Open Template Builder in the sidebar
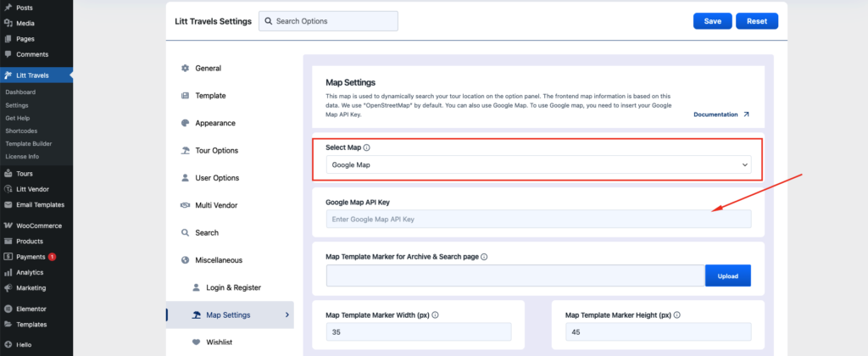 tap(29, 143)
